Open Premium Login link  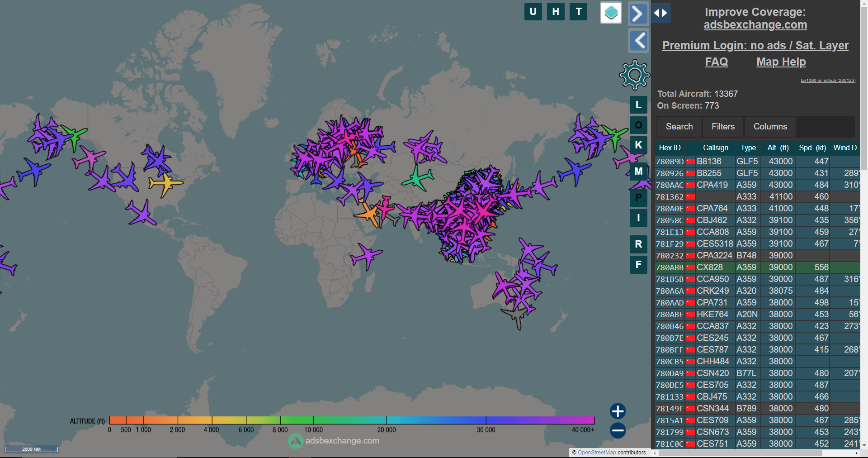pyautogui.click(x=755, y=46)
